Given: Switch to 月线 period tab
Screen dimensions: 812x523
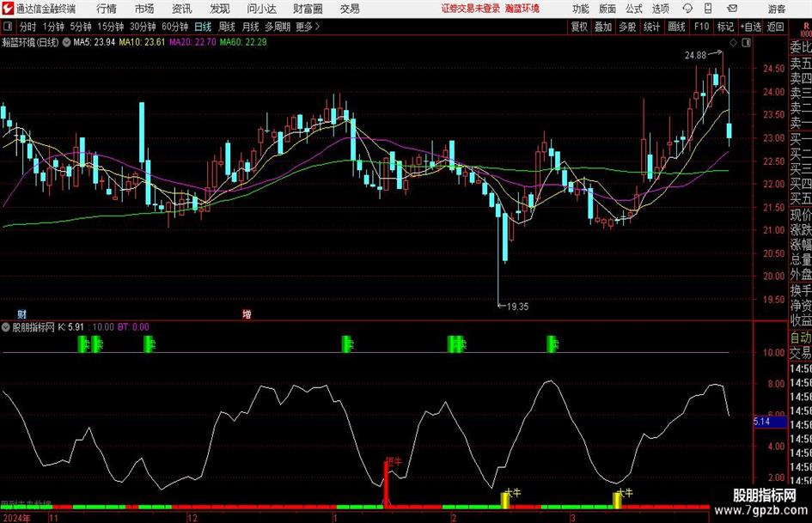Looking at the screenshot, I should point(250,27).
